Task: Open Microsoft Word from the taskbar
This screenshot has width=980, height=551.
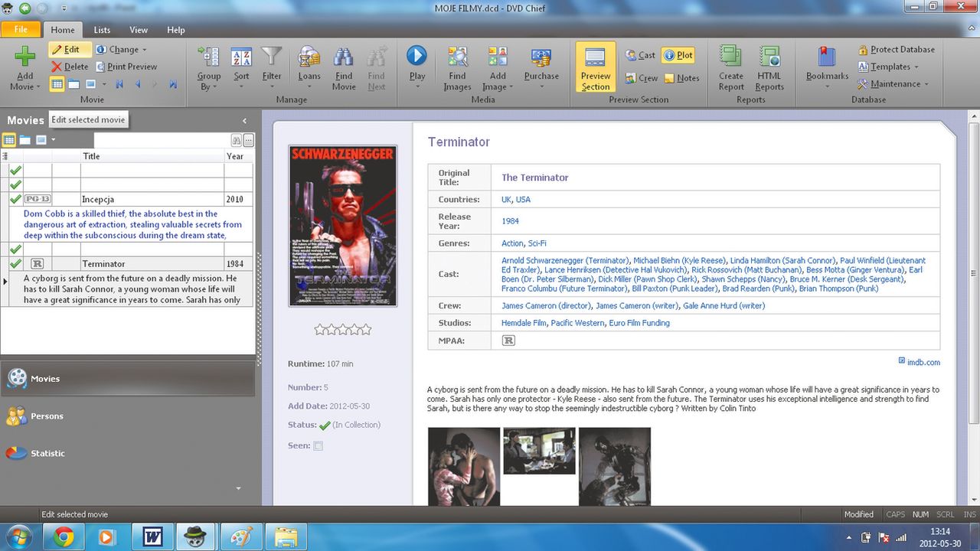Action: (152, 537)
